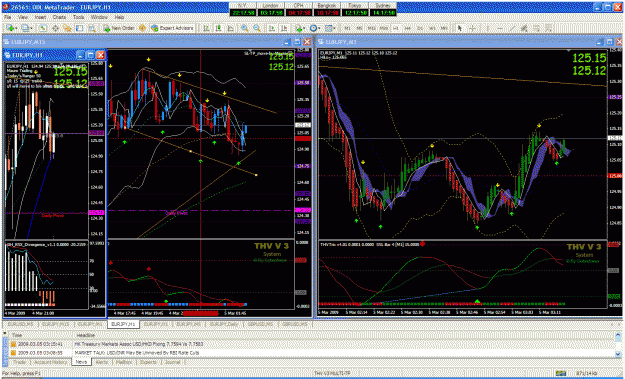Switch timeframe to M1
This screenshot has height=379, width=625.
tap(348, 28)
